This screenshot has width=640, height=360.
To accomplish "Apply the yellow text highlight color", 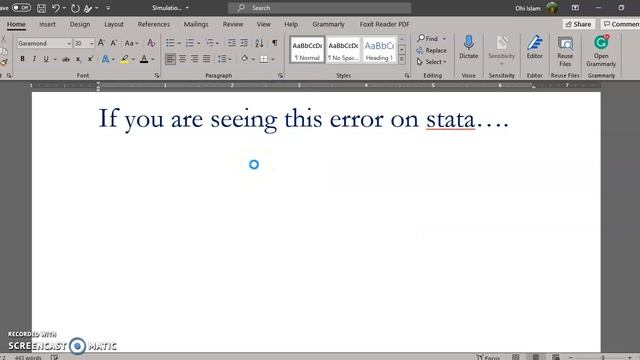I will (x=124, y=59).
